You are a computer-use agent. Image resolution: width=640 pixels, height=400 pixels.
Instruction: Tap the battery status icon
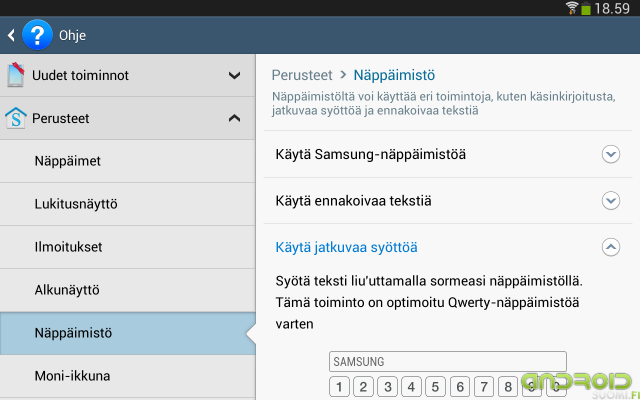tap(586, 8)
